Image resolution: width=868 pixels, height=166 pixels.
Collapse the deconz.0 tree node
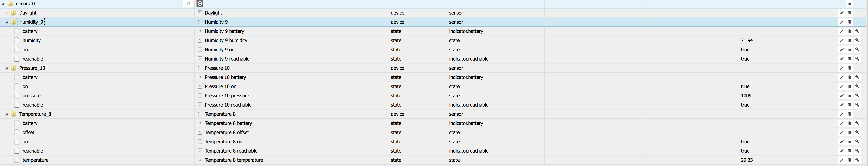[3, 4]
